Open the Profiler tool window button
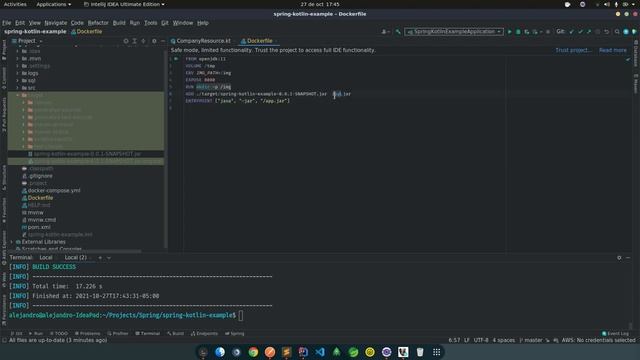The width and height of the screenshot is (640, 360). (118, 333)
